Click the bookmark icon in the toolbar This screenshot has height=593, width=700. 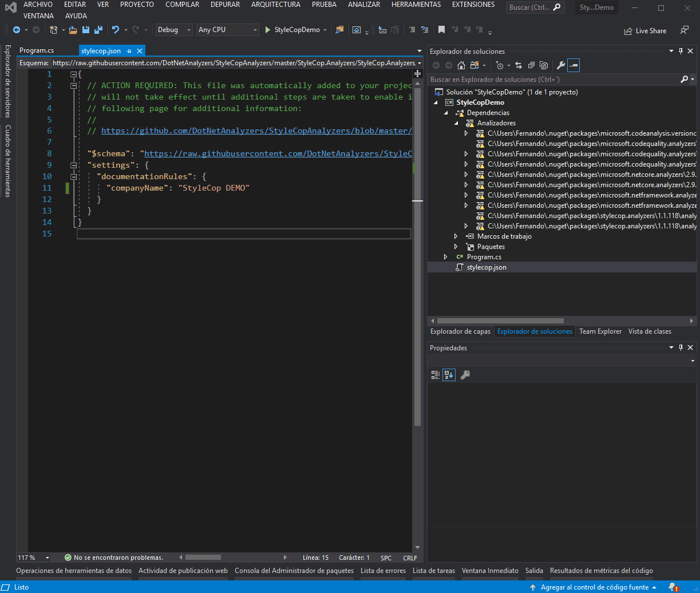[x=441, y=30]
